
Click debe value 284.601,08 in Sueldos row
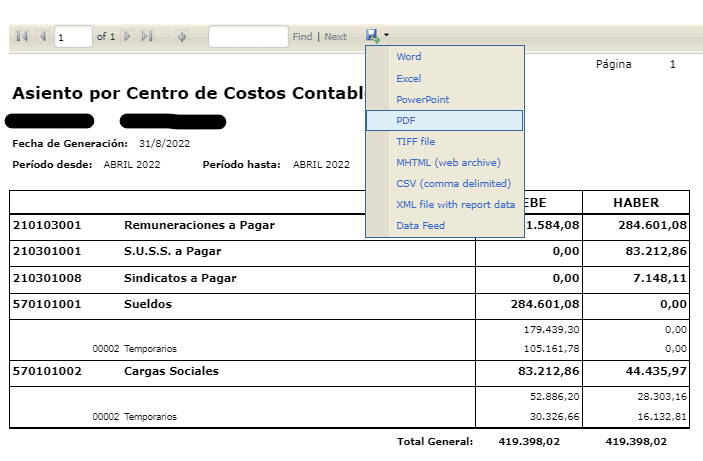(545, 304)
